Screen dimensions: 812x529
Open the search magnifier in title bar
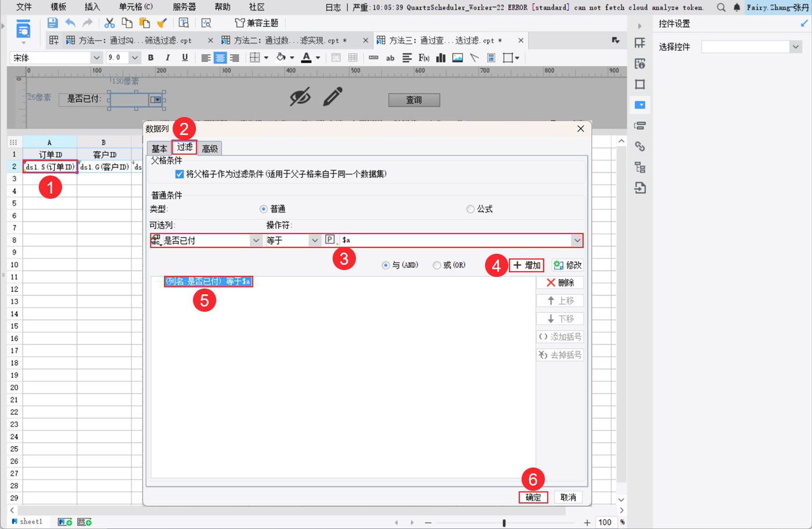click(721, 7)
